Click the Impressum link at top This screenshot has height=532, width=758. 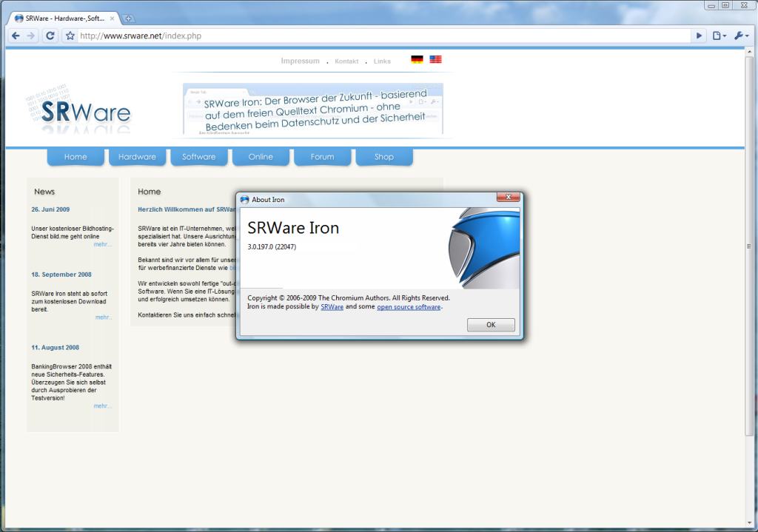(300, 61)
